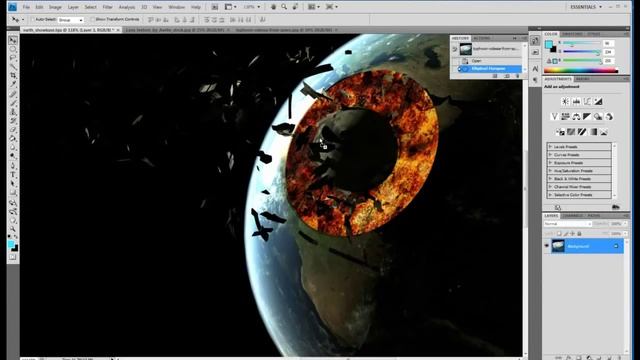Add a Selective Color adjustment
The height and width of the screenshot is (360, 640).
click(x=604, y=132)
